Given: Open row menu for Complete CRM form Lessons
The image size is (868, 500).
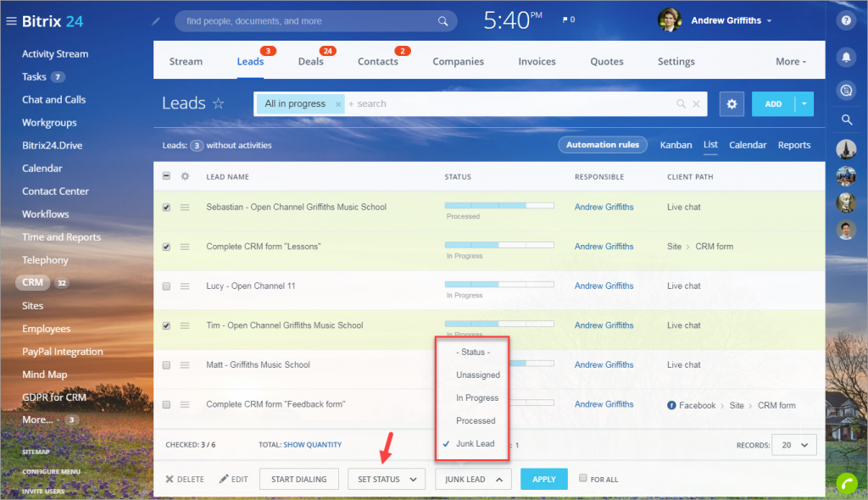Looking at the screenshot, I should click(x=185, y=247).
